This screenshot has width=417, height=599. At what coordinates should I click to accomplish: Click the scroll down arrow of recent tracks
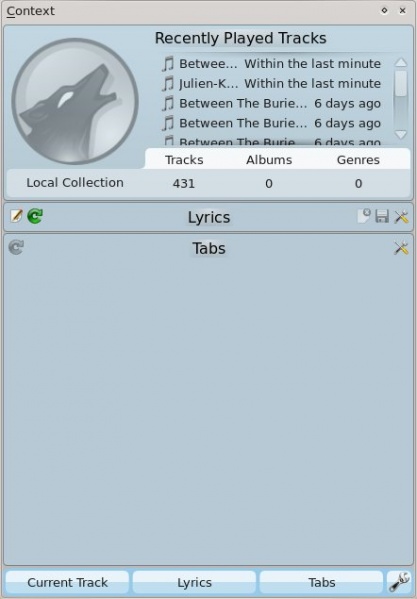point(401,134)
